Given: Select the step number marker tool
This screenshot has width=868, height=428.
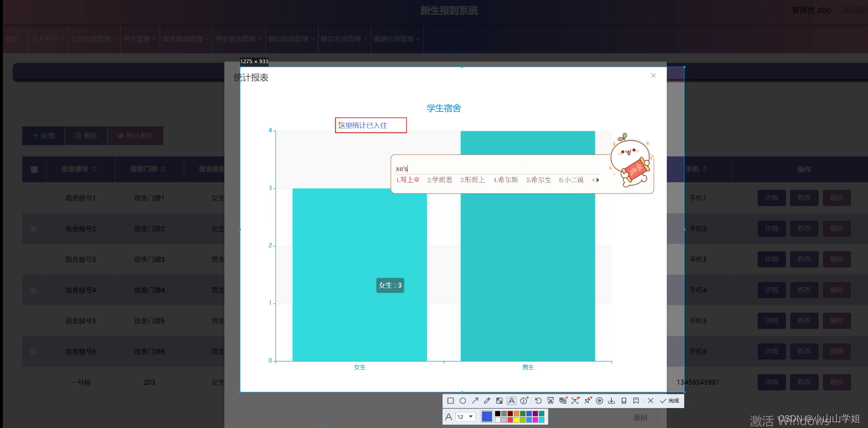Looking at the screenshot, I should pos(523,400).
